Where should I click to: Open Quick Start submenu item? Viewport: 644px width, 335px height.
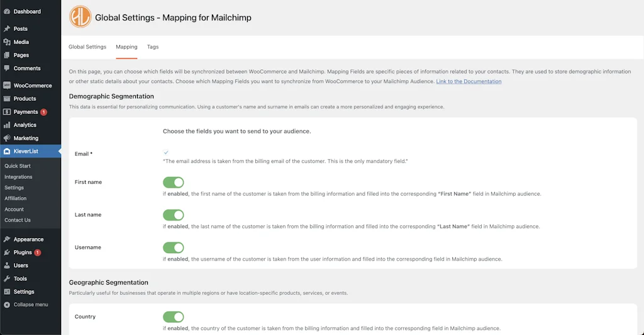pos(18,166)
